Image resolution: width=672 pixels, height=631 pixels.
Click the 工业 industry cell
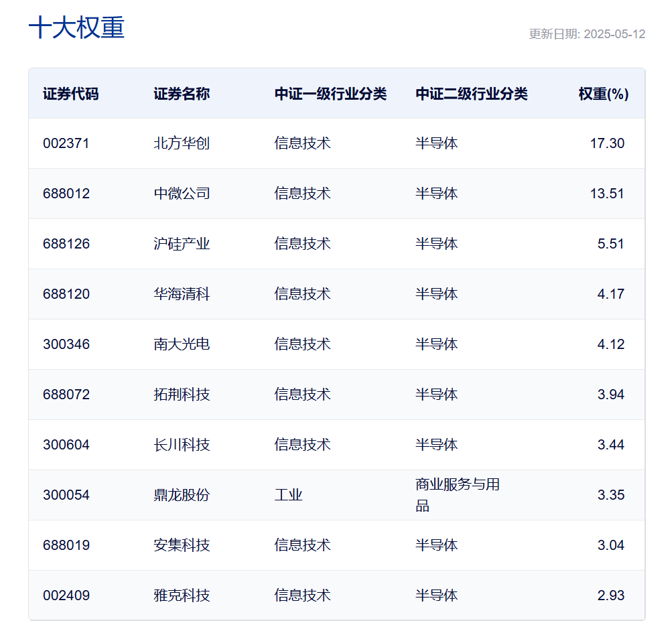coord(288,495)
